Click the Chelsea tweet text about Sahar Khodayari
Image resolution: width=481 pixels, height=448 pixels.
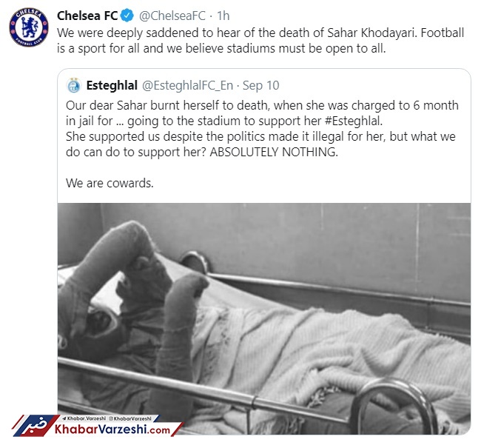pyautogui.click(x=260, y=41)
